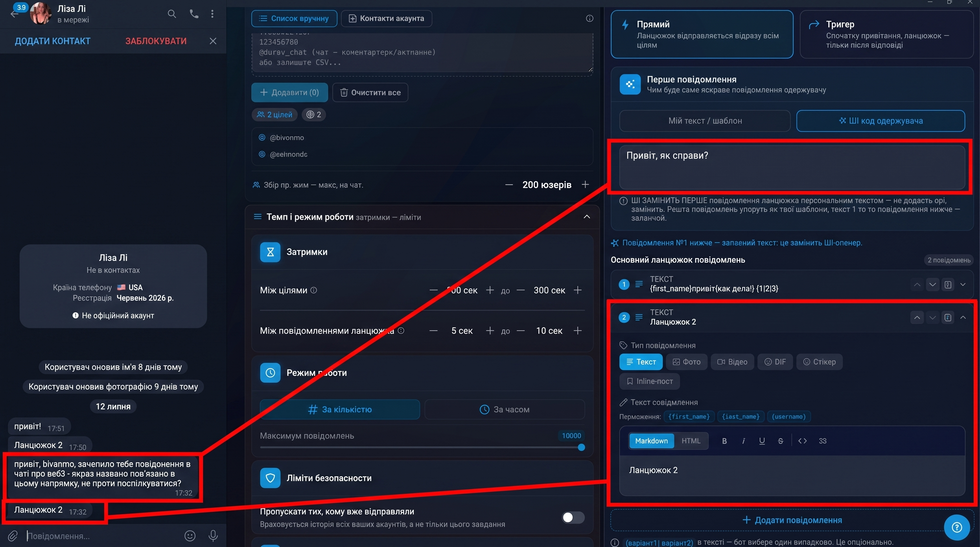Click Додати повідомлення
This screenshot has width=980, height=547.
[792, 520]
